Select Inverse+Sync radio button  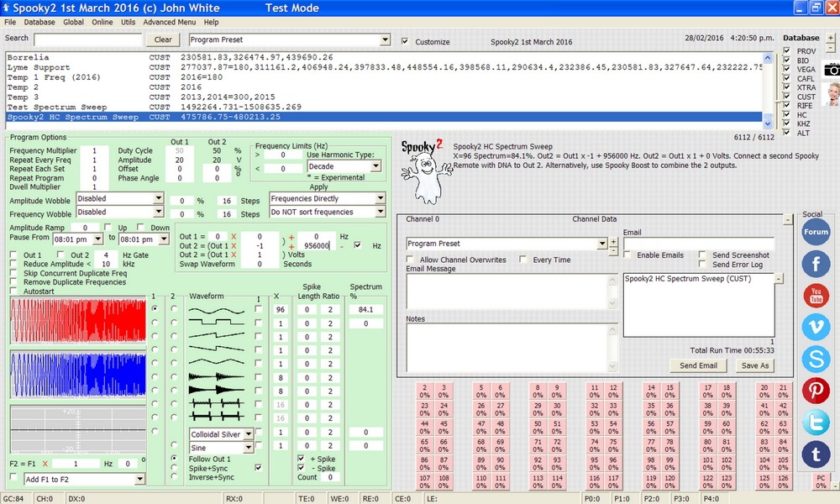pos(174,476)
